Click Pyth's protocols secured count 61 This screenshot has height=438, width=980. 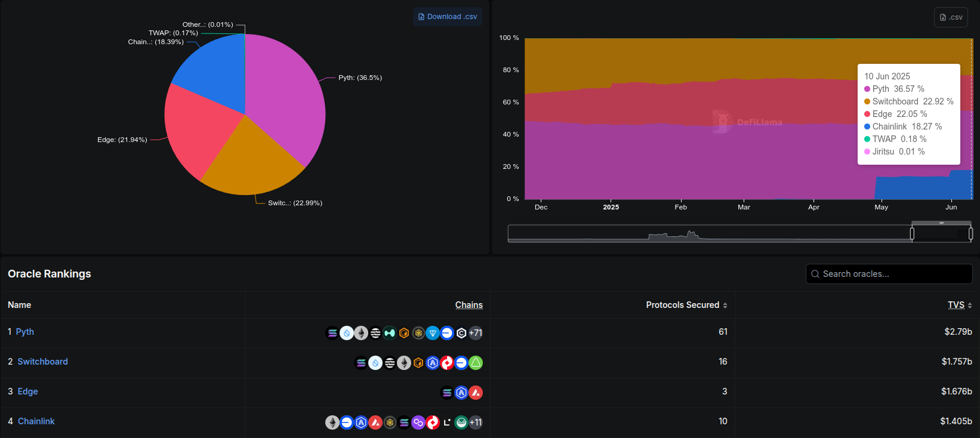(723, 332)
